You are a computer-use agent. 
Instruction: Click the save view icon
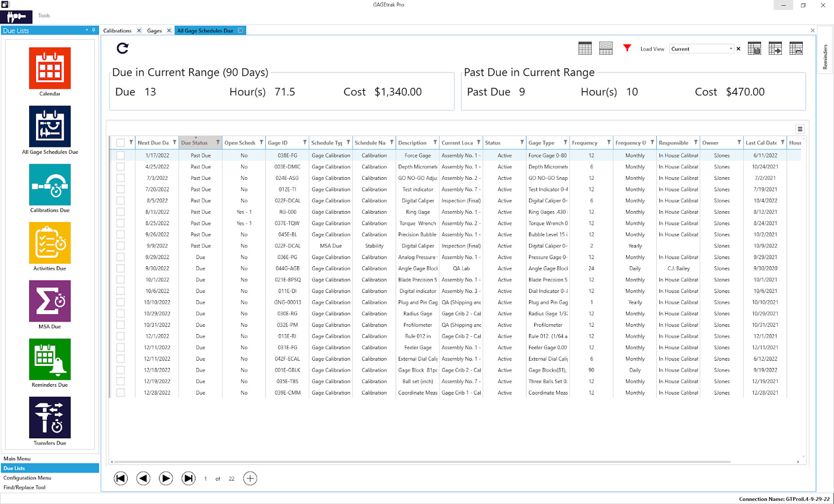(754, 48)
